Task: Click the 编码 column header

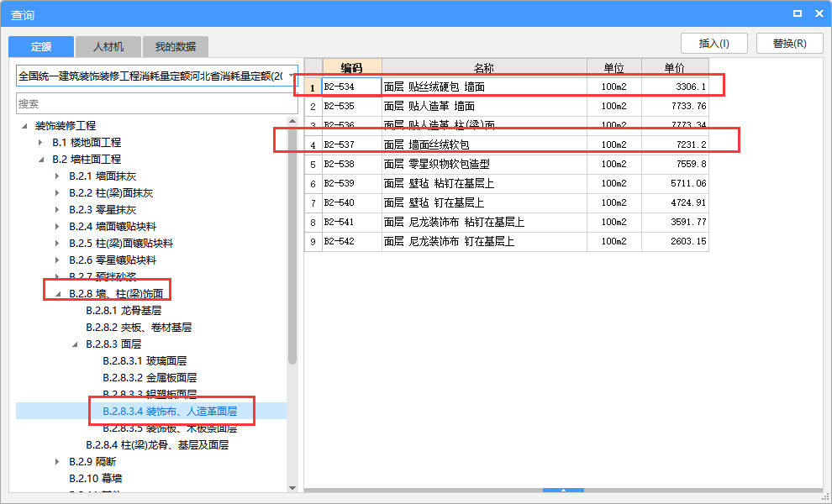Action: 352,68
